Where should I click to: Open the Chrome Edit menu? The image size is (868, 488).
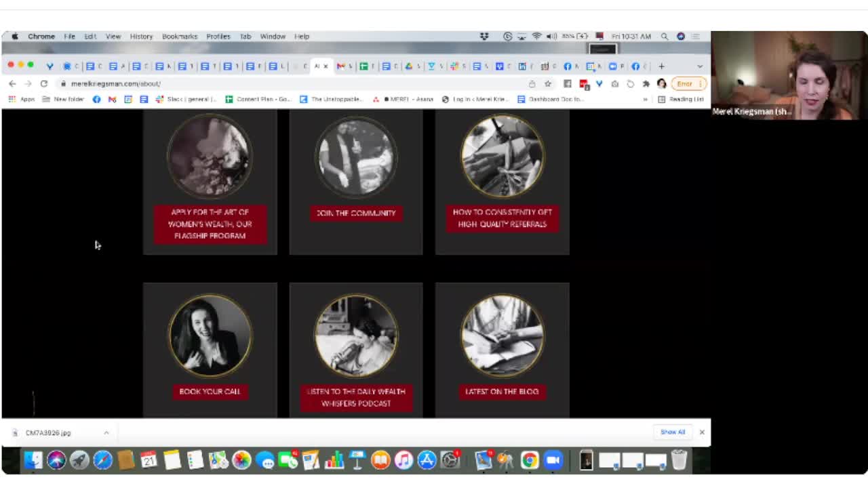click(x=90, y=37)
